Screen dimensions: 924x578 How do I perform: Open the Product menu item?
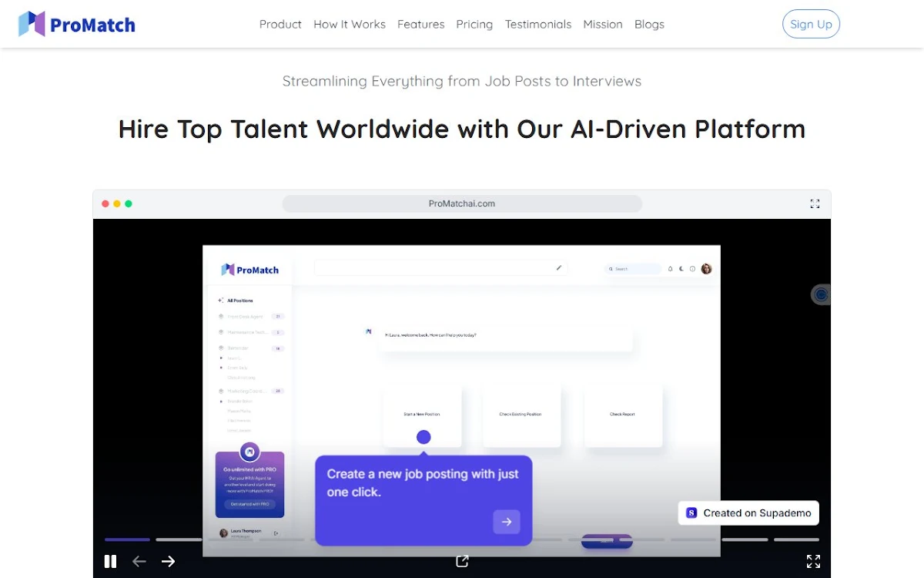(280, 25)
